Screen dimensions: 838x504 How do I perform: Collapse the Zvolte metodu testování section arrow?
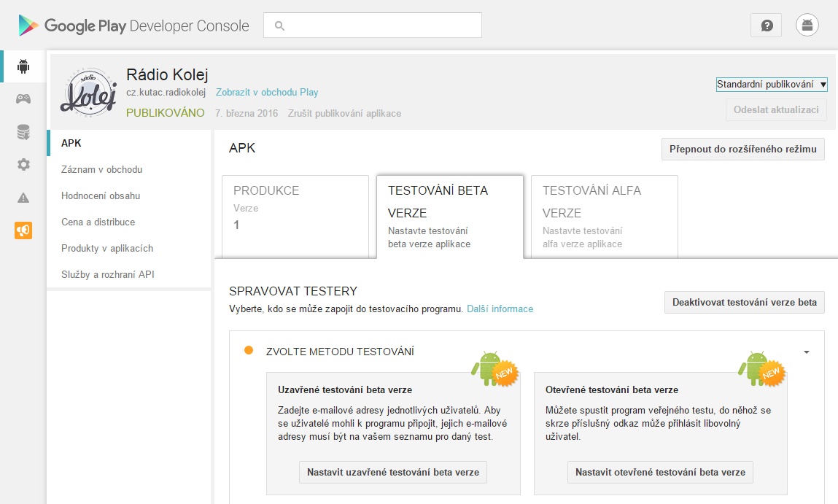point(807,352)
